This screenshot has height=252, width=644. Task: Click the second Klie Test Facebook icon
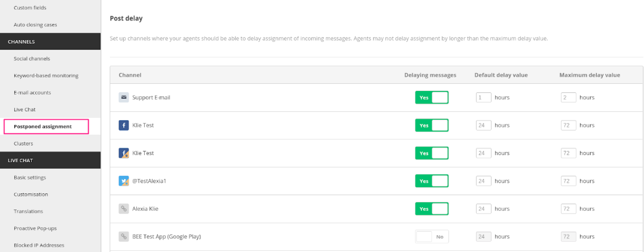pyautogui.click(x=124, y=153)
